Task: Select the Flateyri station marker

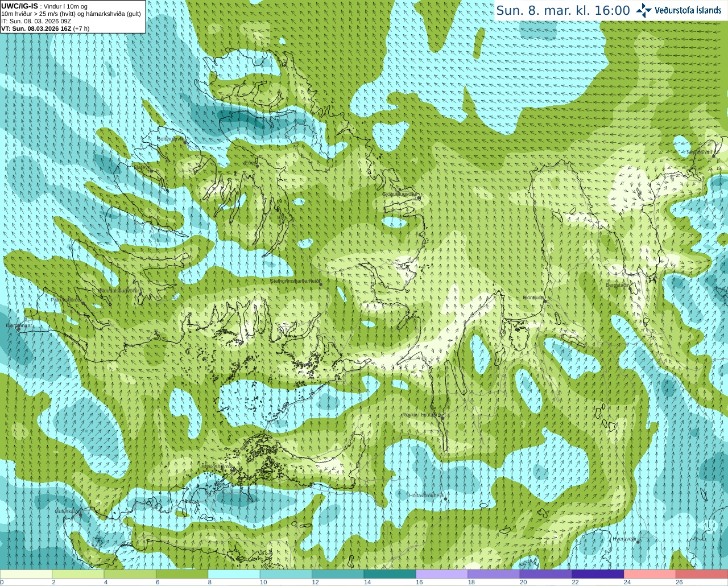Action: (x=151, y=171)
